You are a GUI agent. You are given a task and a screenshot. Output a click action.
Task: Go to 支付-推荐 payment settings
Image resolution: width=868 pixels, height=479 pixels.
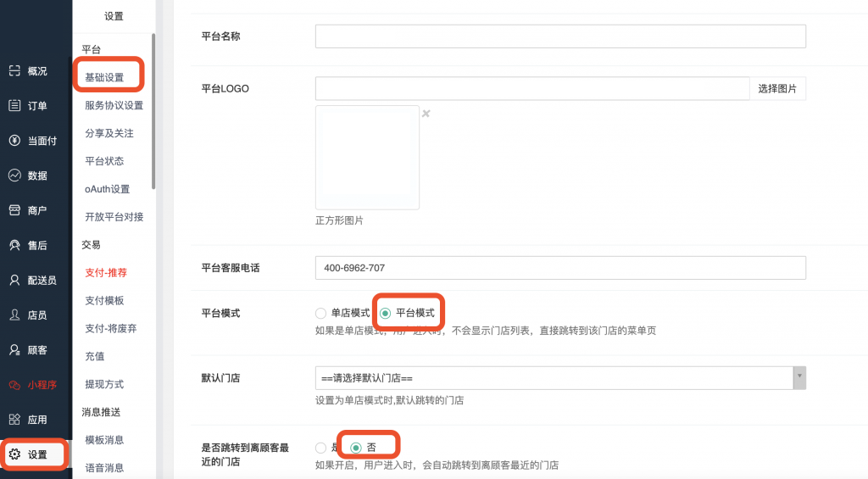106,273
